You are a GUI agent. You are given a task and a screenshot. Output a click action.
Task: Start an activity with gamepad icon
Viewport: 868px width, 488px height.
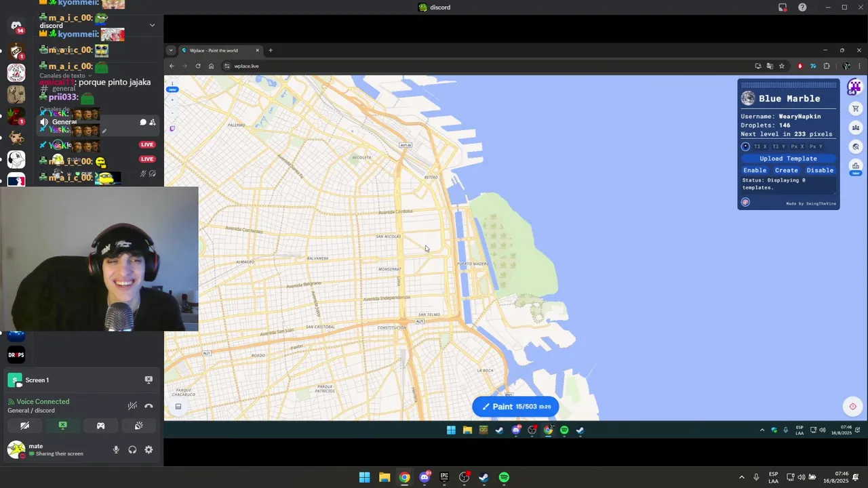[100, 426]
